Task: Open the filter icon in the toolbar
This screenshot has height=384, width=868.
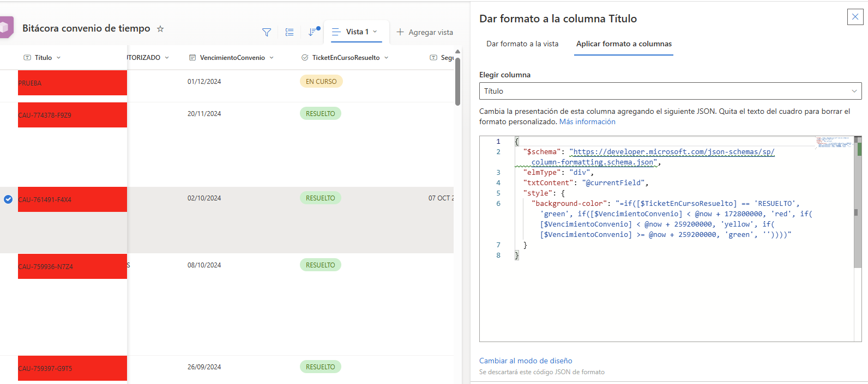Action: tap(267, 32)
